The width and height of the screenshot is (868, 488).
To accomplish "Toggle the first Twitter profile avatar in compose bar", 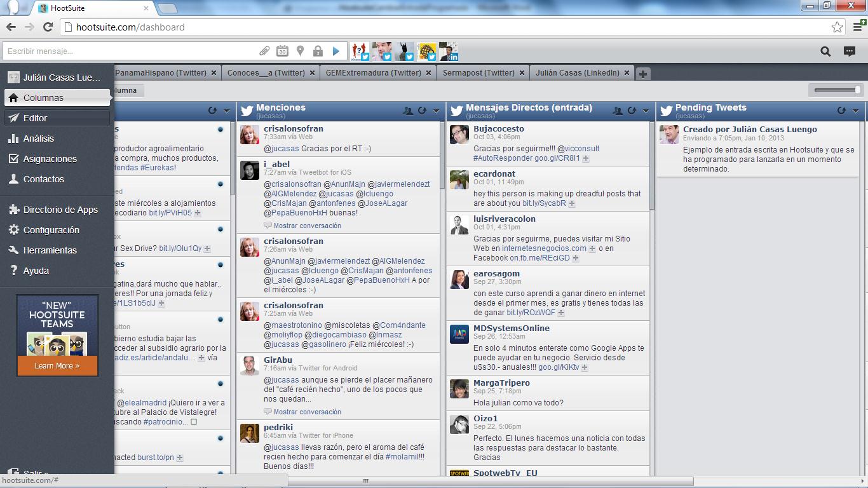I will click(360, 51).
